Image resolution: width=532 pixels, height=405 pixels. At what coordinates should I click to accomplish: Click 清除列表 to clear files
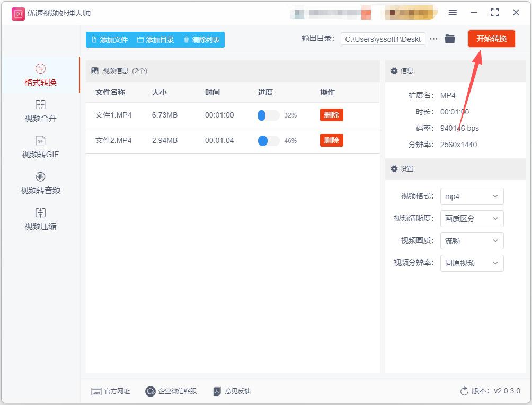click(x=202, y=40)
